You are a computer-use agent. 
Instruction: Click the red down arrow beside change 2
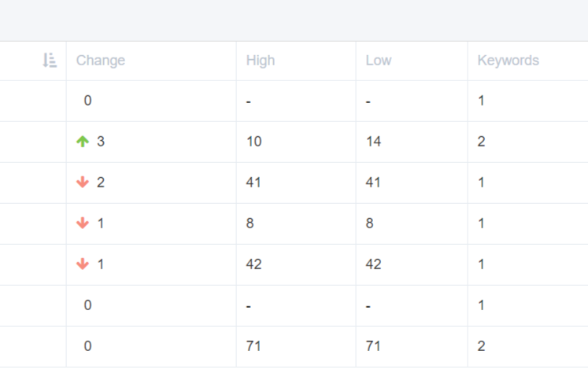83,183
